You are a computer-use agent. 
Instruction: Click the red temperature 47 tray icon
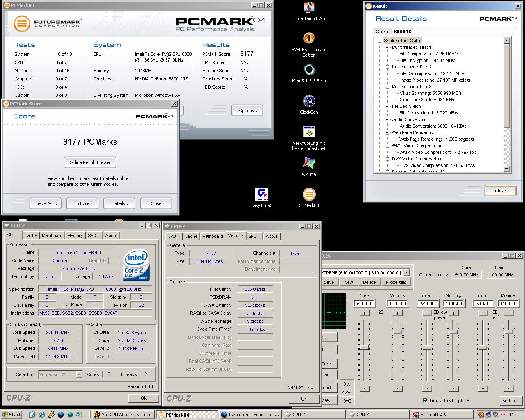pos(503,415)
